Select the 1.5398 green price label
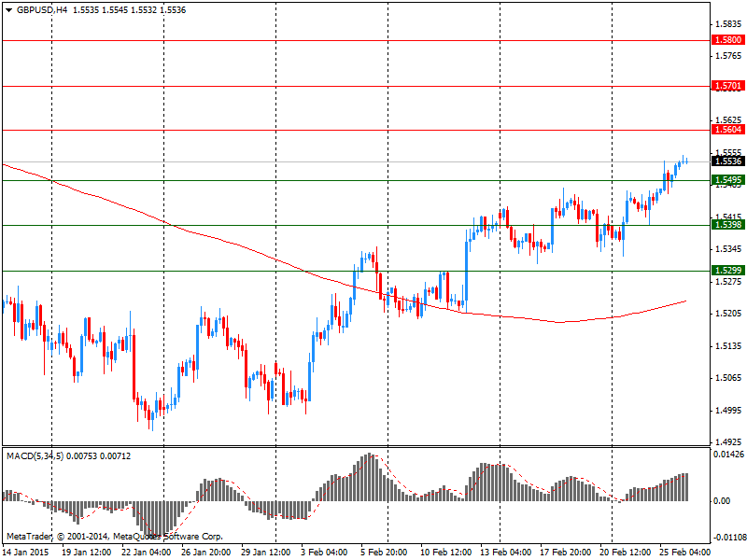The width and height of the screenshot is (747, 560). tap(727, 224)
